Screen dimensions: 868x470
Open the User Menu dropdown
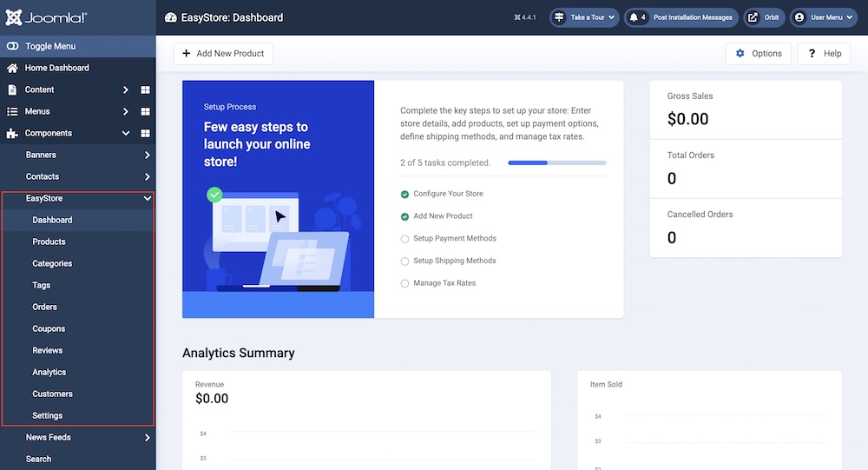click(823, 17)
